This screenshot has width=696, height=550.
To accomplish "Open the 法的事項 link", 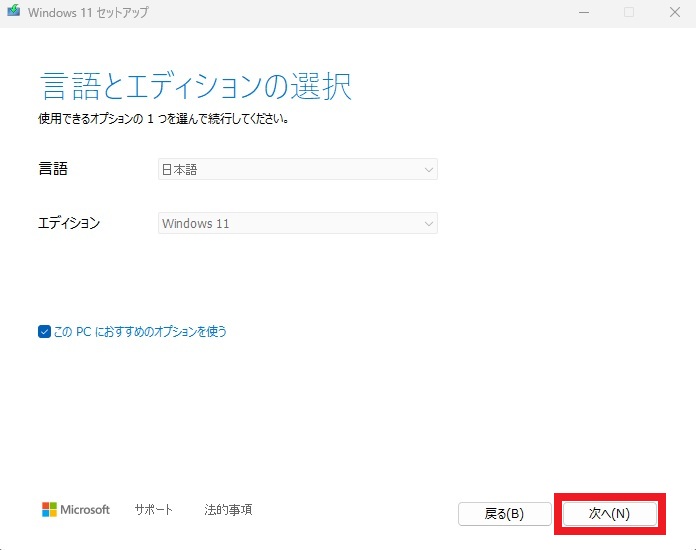I will (x=228, y=510).
